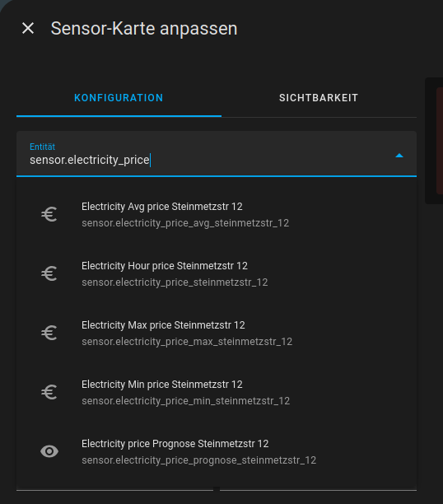The image size is (443, 504).
Task: Close the Sensor-Karte anpassen dialog
Action: [x=28, y=28]
